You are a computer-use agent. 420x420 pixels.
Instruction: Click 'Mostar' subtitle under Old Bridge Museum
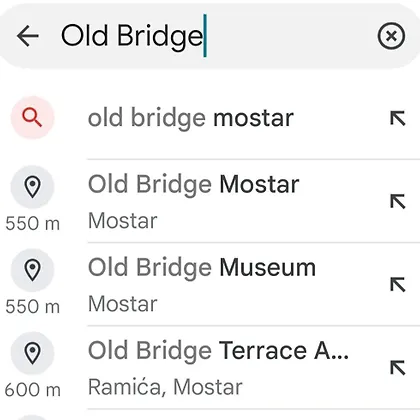tap(123, 304)
